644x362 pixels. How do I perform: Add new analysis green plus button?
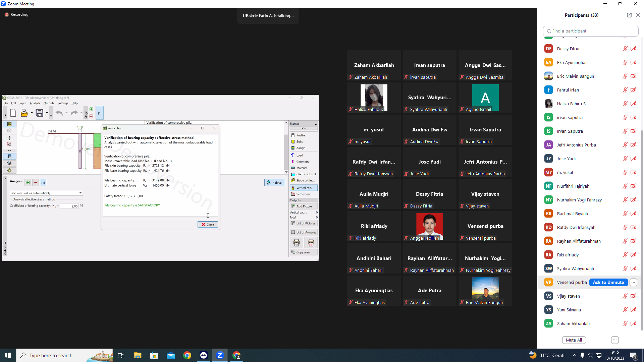click(x=28, y=182)
